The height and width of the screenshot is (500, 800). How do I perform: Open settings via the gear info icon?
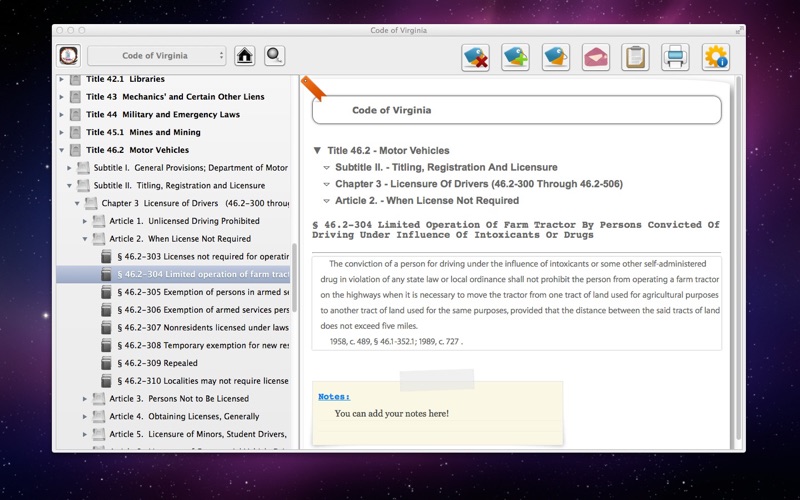[x=715, y=57]
